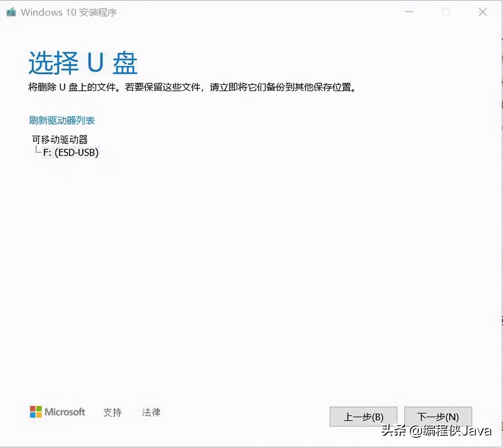Click the ESD-USB drive label text

coord(77,152)
